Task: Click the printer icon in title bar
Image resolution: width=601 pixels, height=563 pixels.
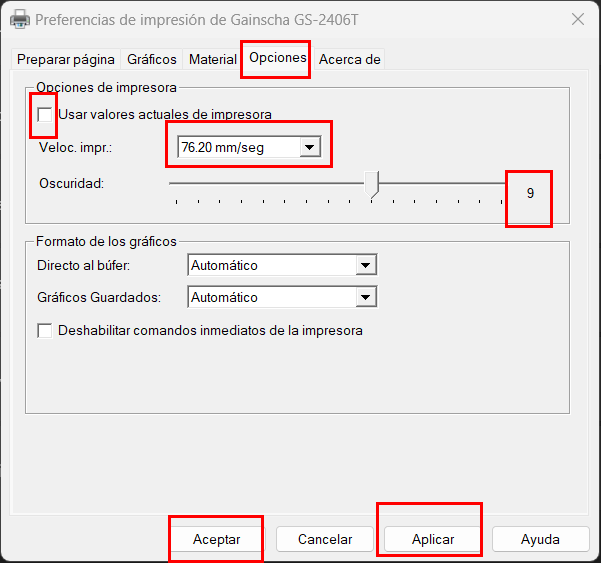Action: [x=19, y=19]
